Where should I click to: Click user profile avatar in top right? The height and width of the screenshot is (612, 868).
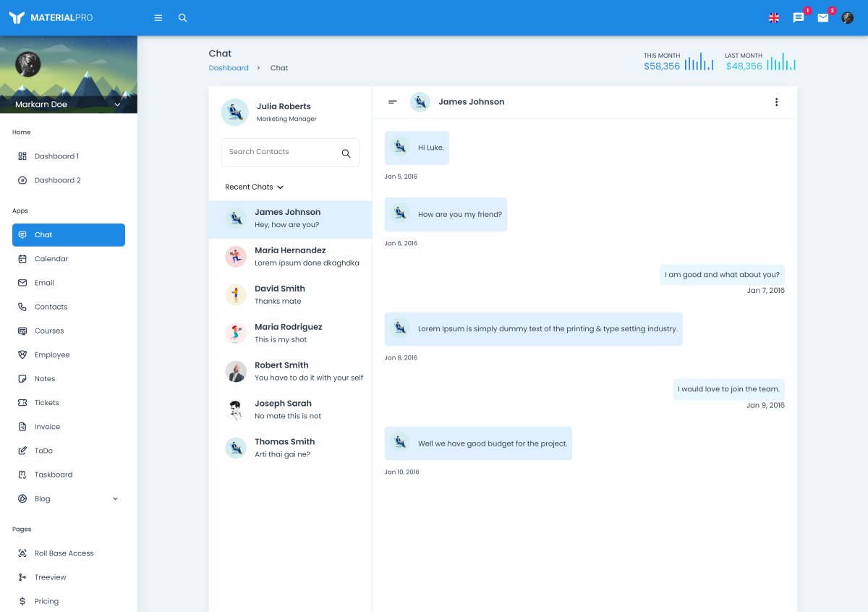pos(848,18)
